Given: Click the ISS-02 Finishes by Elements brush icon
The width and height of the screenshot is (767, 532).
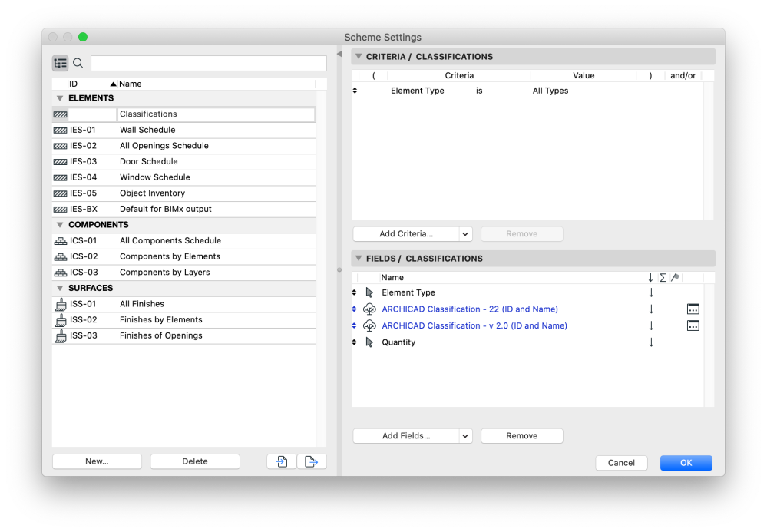Looking at the screenshot, I should click(61, 320).
